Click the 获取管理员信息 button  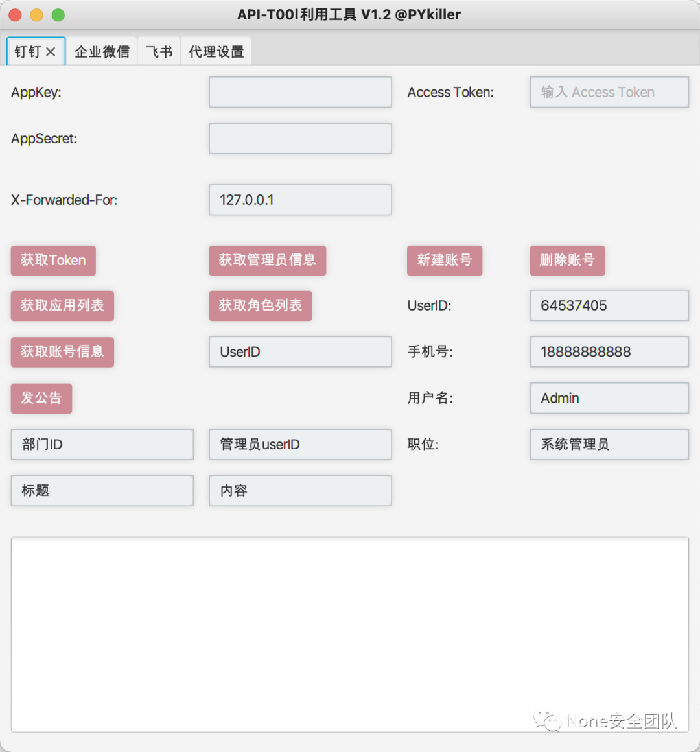pyautogui.click(x=268, y=261)
